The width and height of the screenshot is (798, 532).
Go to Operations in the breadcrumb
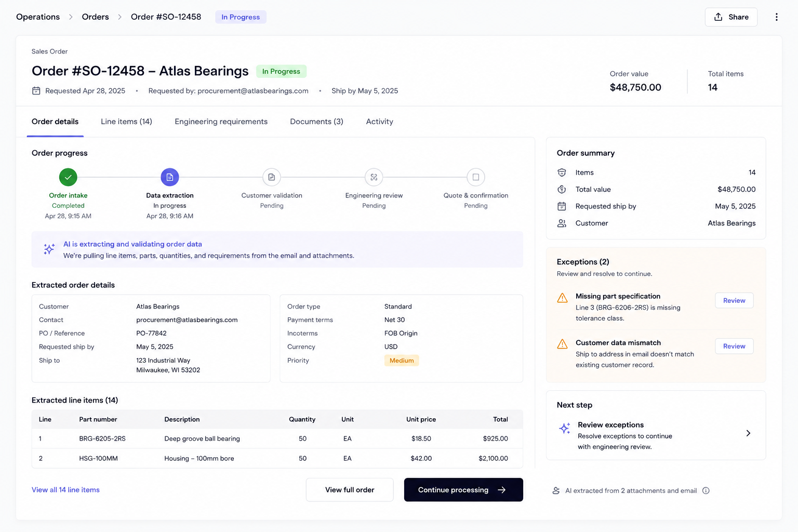coord(38,17)
